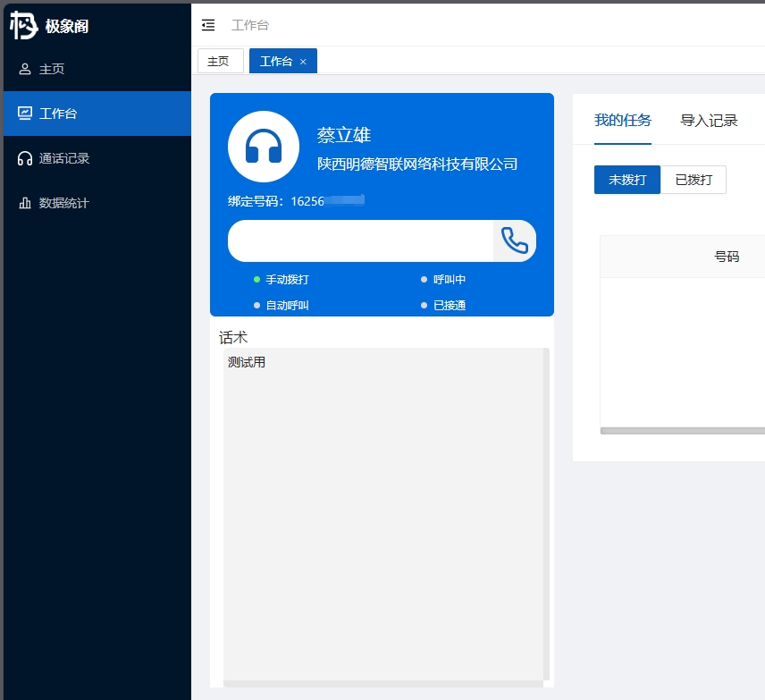Switch to the 导入记录 tab
The height and width of the screenshot is (700, 765).
coord(709,121)
